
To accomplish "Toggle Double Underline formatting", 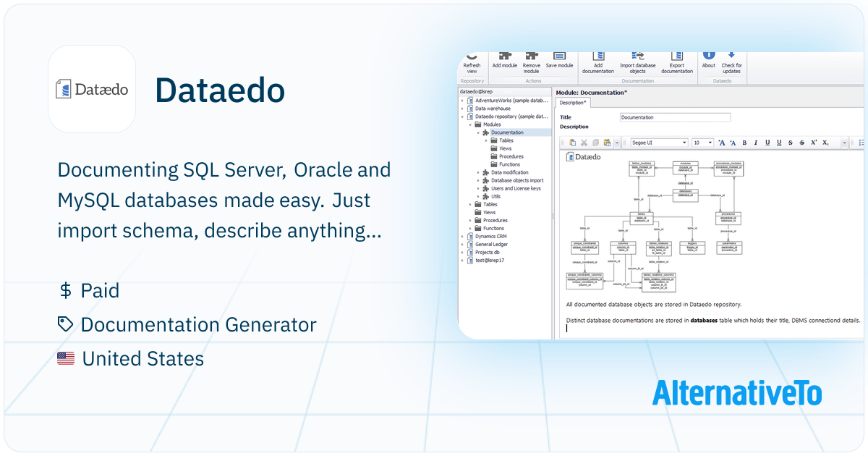I will (x=779, y=143).
